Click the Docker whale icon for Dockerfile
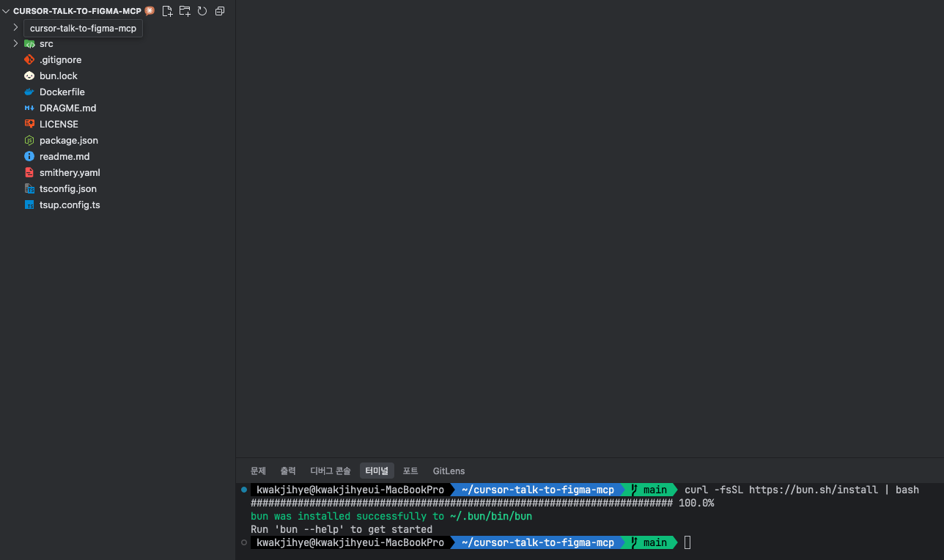 click(29, 92)
